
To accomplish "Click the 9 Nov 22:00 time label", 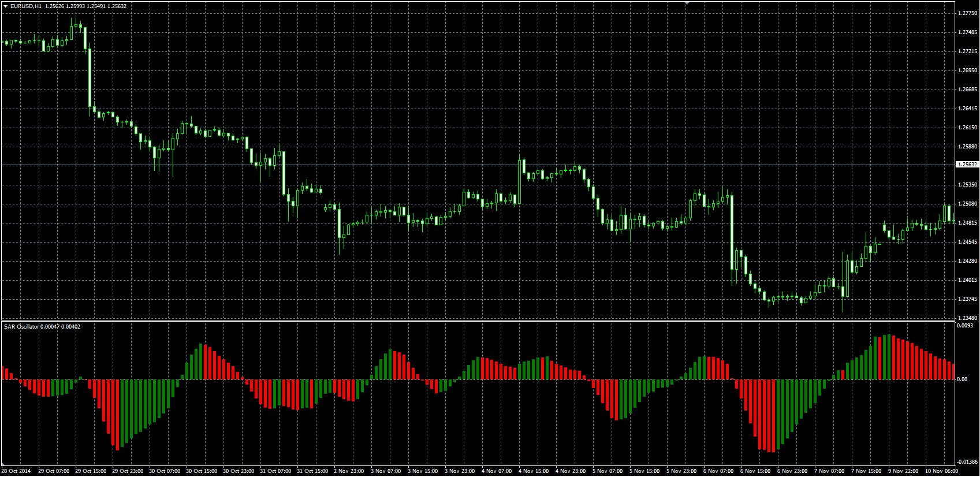I will pyautogui.click(x=903, y=471).
